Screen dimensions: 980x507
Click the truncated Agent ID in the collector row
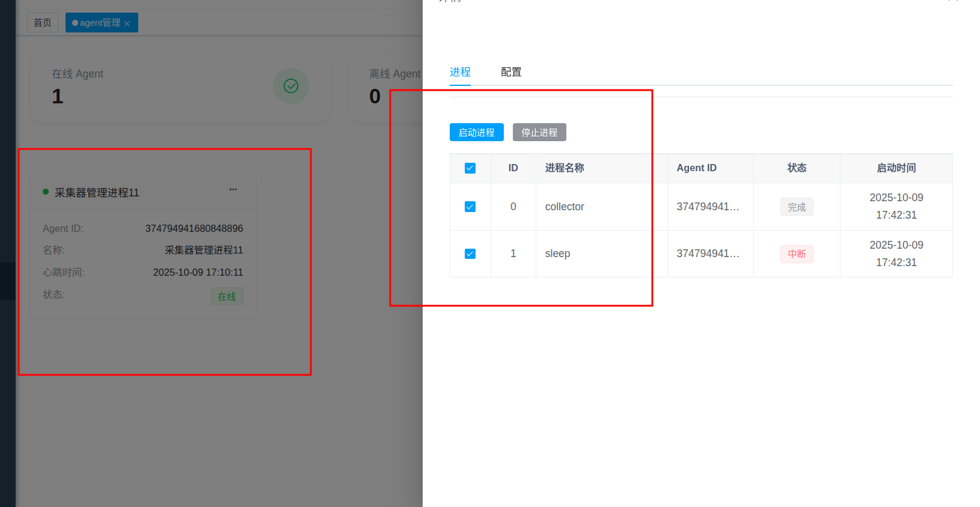pyautogui.click(x=708, y=207)
